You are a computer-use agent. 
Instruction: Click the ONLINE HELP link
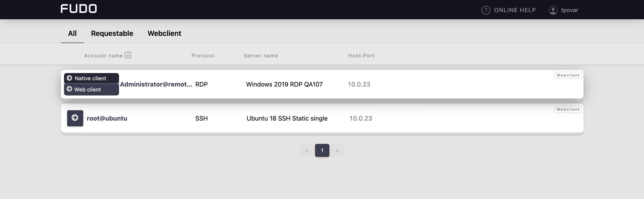point(515,10)
